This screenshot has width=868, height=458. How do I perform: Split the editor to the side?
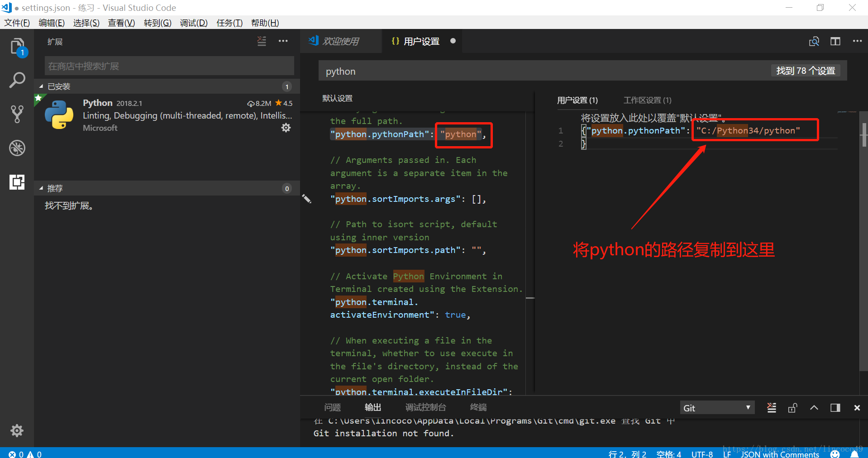tap(835, 41)
